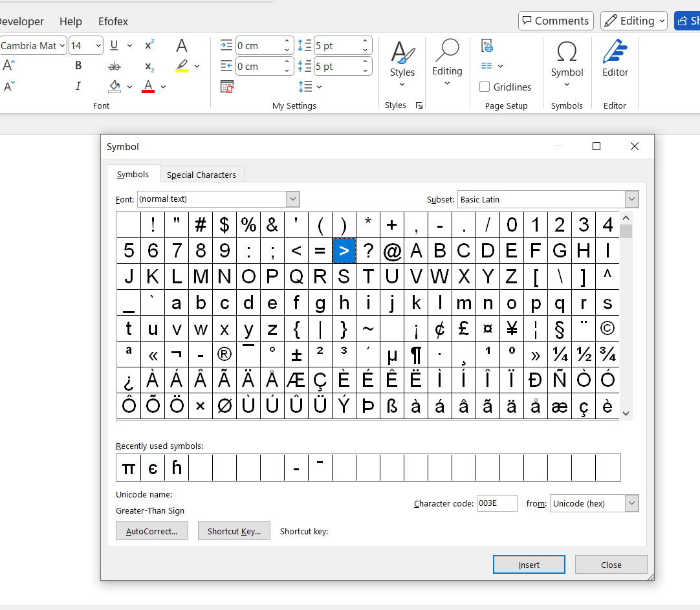Open the AutoCorrect dialog
The width and height of the screenshot is (700, 610).
[152, 531]
